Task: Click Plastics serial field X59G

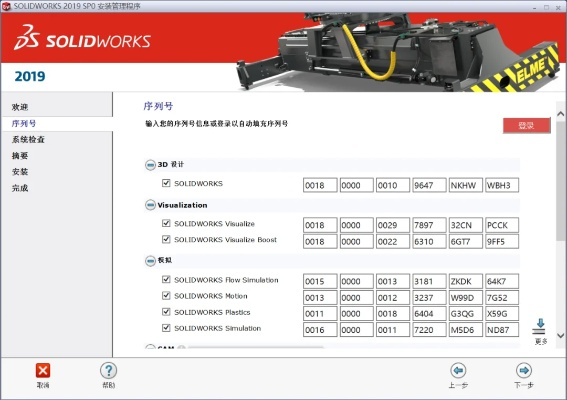Action: [x=502, y=314]
